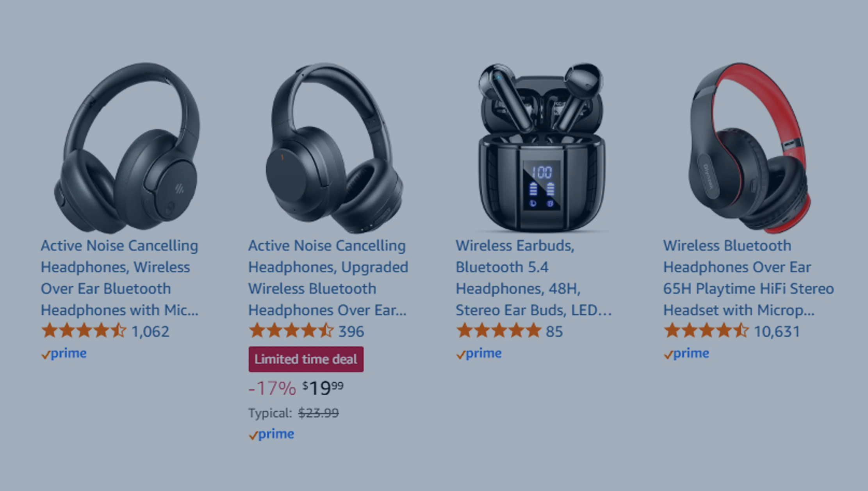868x491 pixels.
Task: Open the dark blue over-ear headphones image with logo
Action: pyautogui.click(x=127, y=148)
